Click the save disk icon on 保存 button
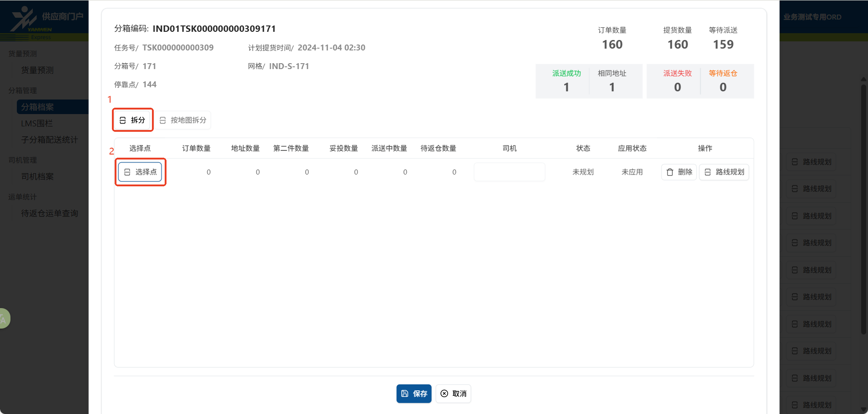 [404, 394]
